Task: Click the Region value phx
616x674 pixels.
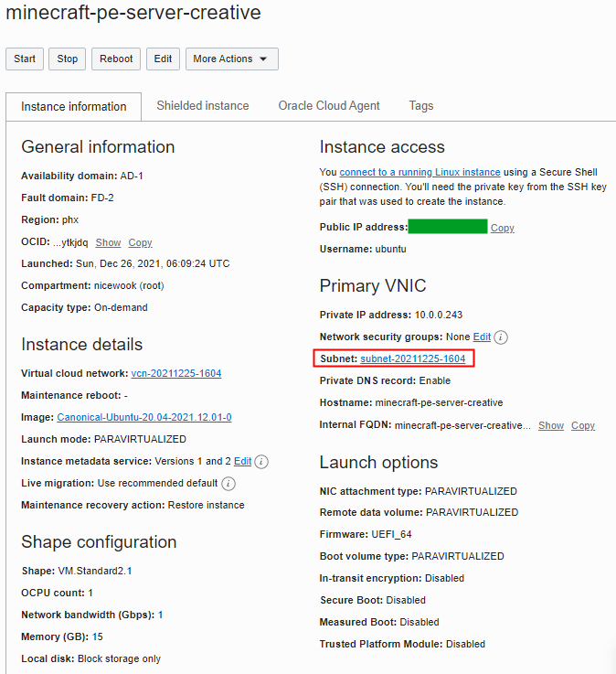Action: click(70, 220)
